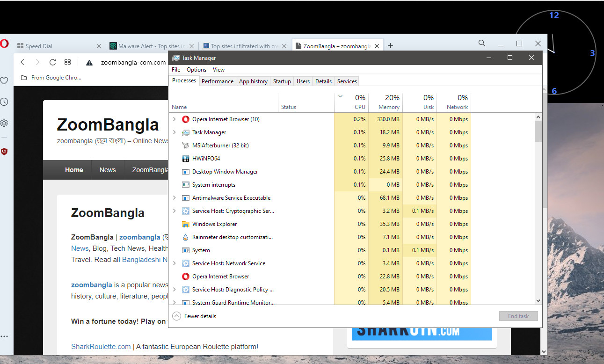Open Speed Dial grid icon beside reload
Viewport: 604px width, 364px height.
click(x=67, y=62)
